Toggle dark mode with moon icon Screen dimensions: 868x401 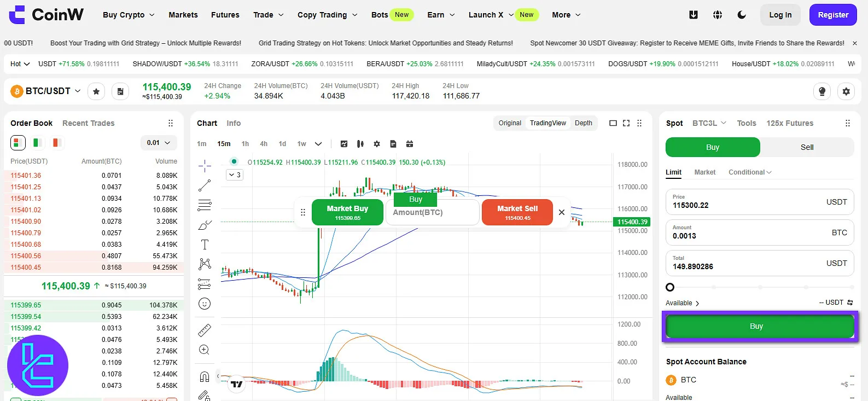(742, 15)
